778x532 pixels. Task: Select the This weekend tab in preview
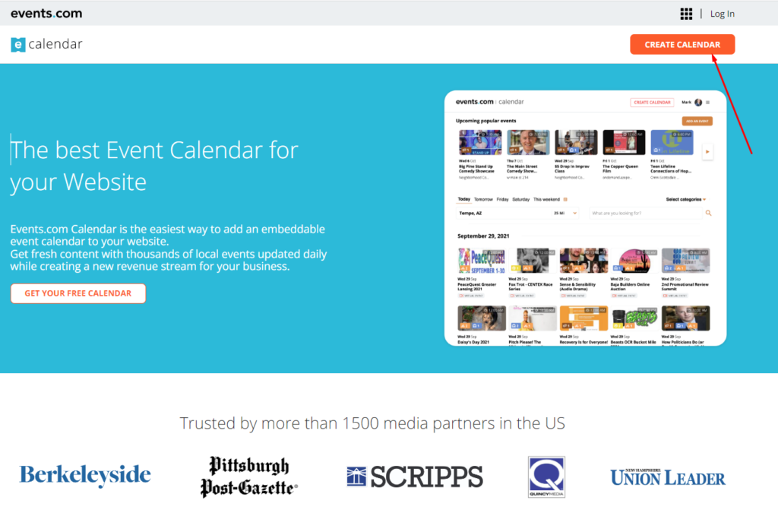click(x=546, y=199)
